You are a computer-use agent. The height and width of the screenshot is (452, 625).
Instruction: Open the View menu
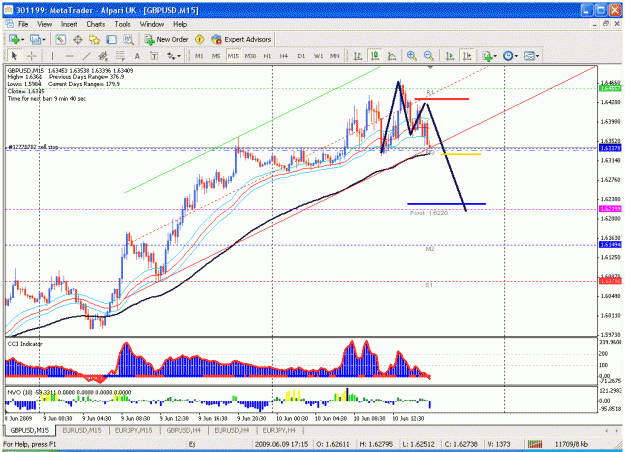click(x=45, y=24)
